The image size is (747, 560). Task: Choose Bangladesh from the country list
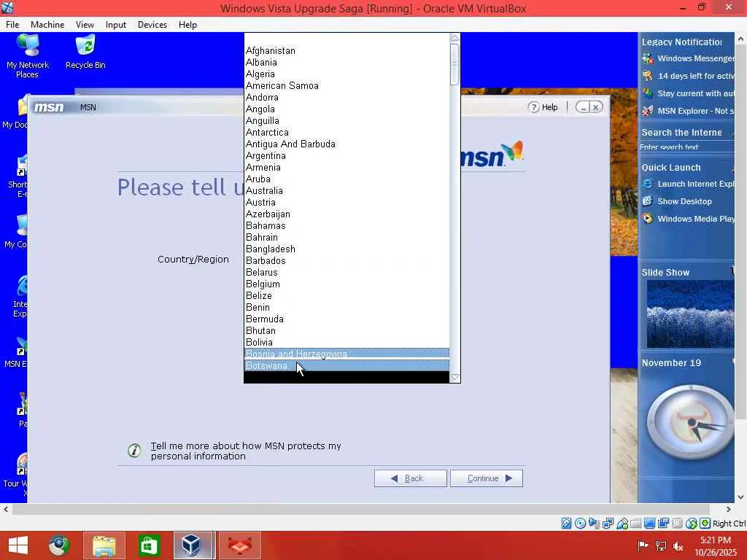tap(347, 249)
